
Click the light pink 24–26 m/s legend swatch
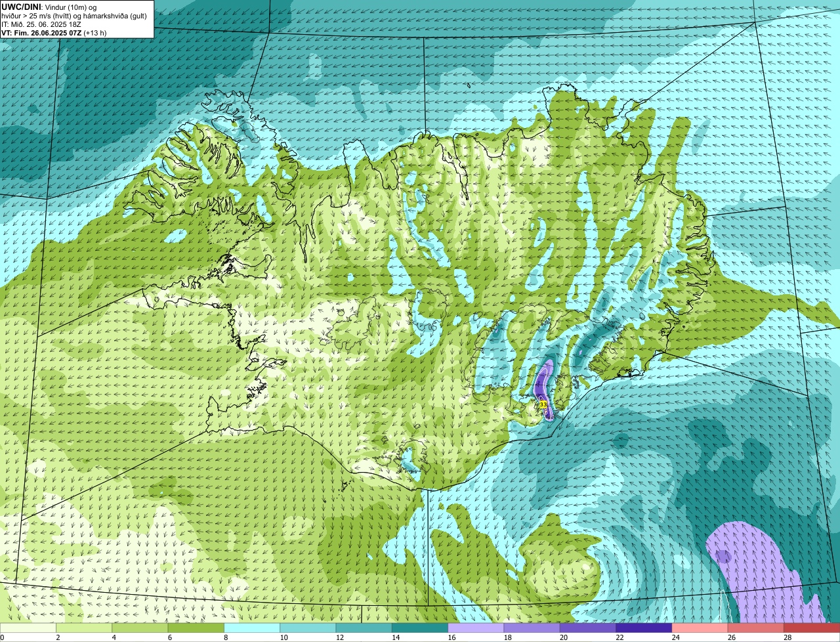click(700, 628)
